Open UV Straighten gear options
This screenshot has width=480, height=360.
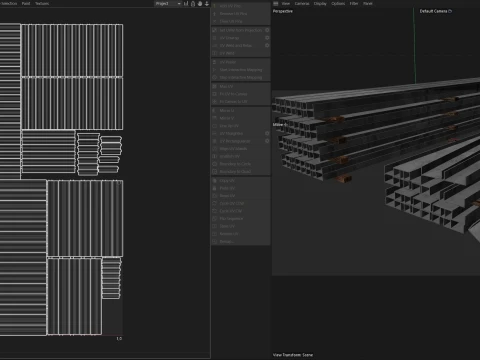[x=267, y=134]
